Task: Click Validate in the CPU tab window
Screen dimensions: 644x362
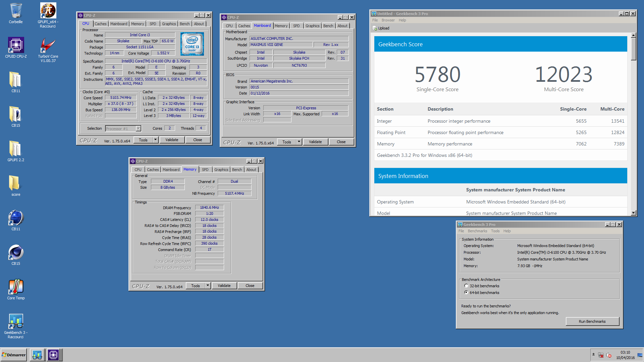Action: pos(172,140)
